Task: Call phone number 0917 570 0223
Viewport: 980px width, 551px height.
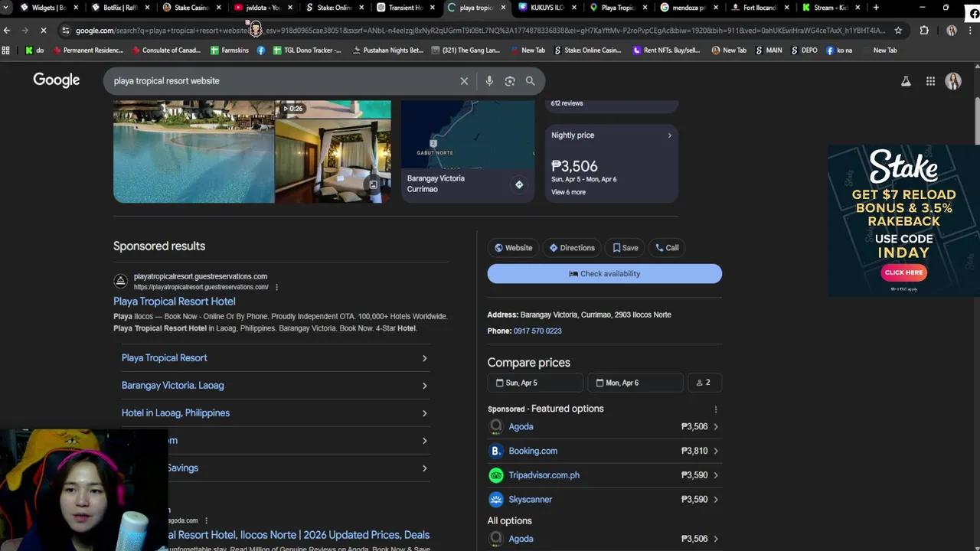Action: click(x=537, y=331)
